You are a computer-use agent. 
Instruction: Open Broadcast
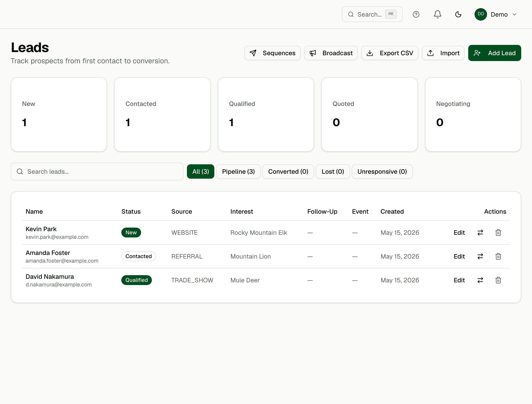(x=331, y=53)
